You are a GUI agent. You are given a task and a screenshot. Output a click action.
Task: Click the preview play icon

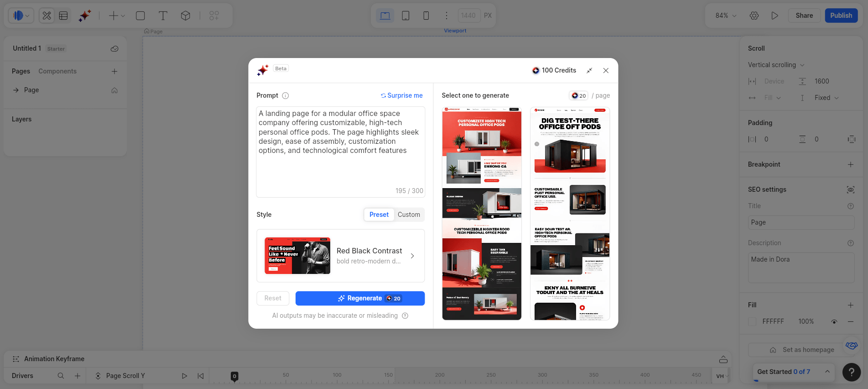tap(774, 16)
